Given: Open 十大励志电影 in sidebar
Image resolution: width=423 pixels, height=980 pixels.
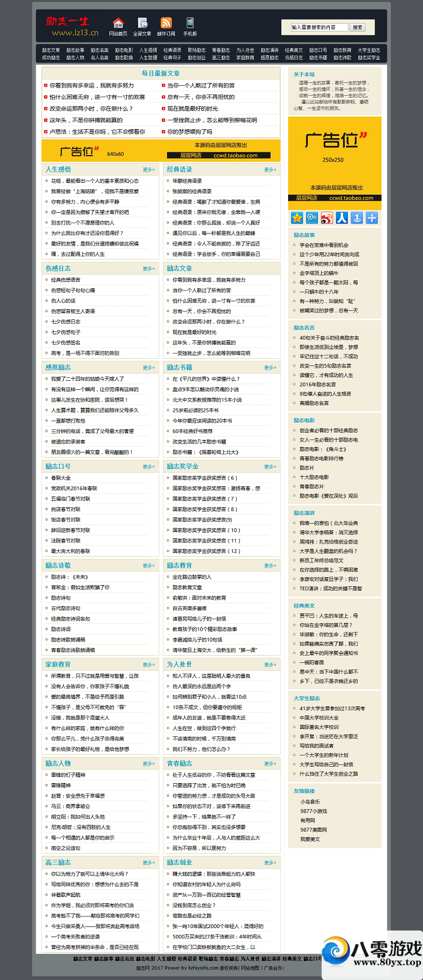Looking at the screenshot, I should tap(314, 477).
